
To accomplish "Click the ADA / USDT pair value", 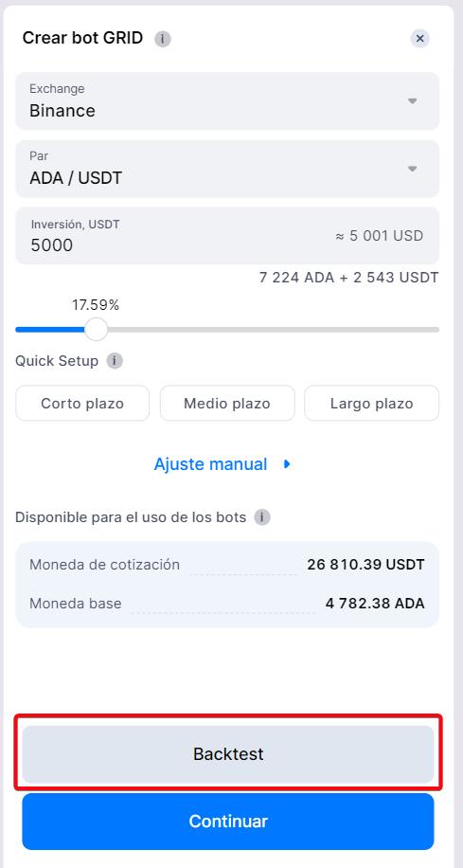I will click(76, 178).
